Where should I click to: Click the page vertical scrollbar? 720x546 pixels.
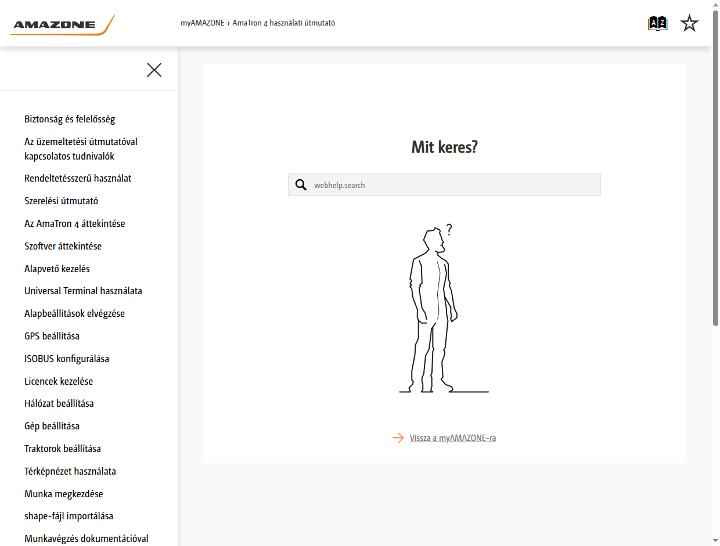click(715, 168)
